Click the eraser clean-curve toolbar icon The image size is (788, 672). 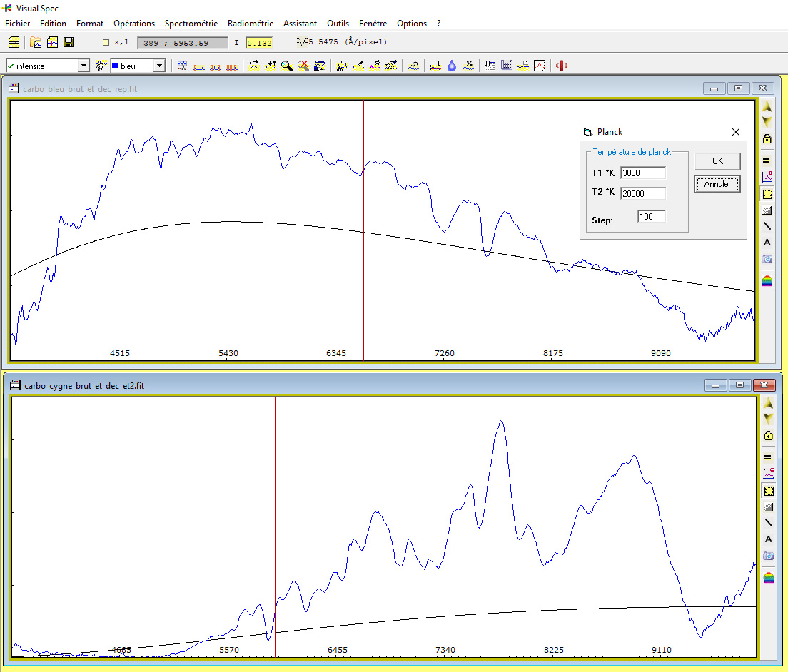click(x=391, y=66)
